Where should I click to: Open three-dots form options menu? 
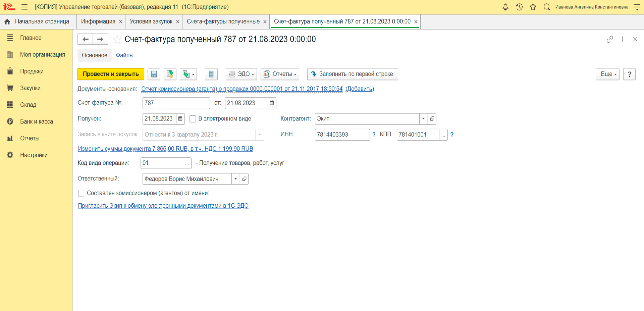click(623, 39)
